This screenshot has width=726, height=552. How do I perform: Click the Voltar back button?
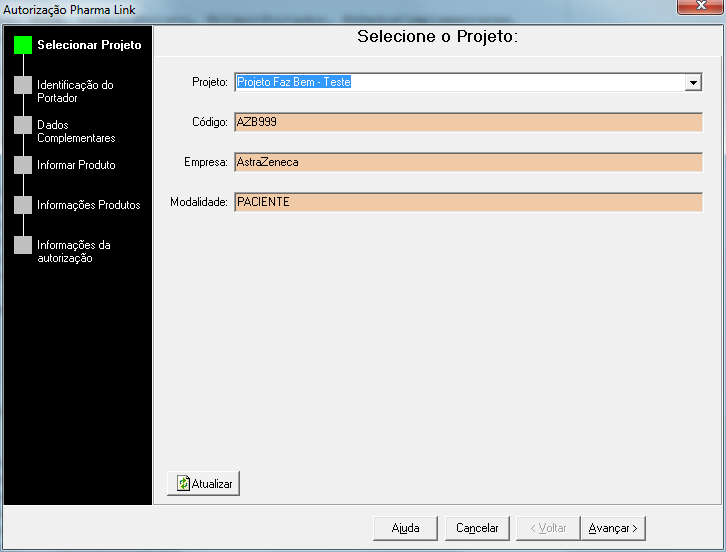tap(548, 528)
